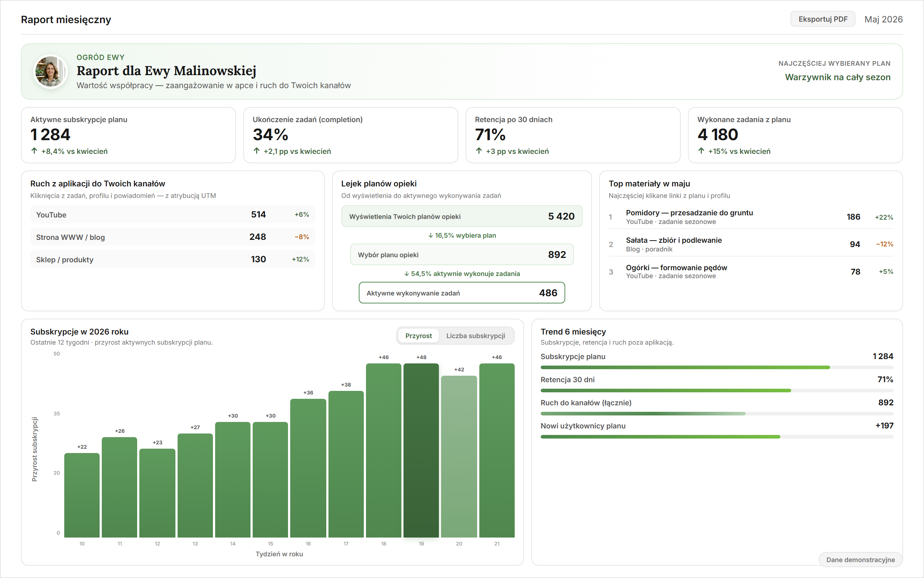Viewport: 924px width, 578px height.
Task: Click the OGRÓD EWY brand label
Action: pyautogui.click(x=100, y=57)
